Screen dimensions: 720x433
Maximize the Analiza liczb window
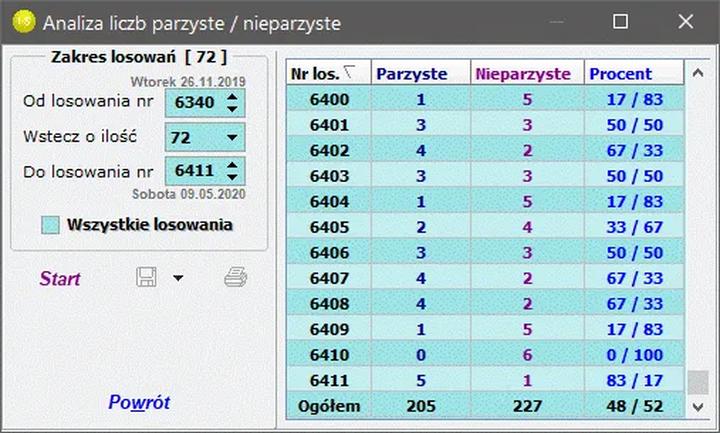pyautogui.click(x=620, y=22)
